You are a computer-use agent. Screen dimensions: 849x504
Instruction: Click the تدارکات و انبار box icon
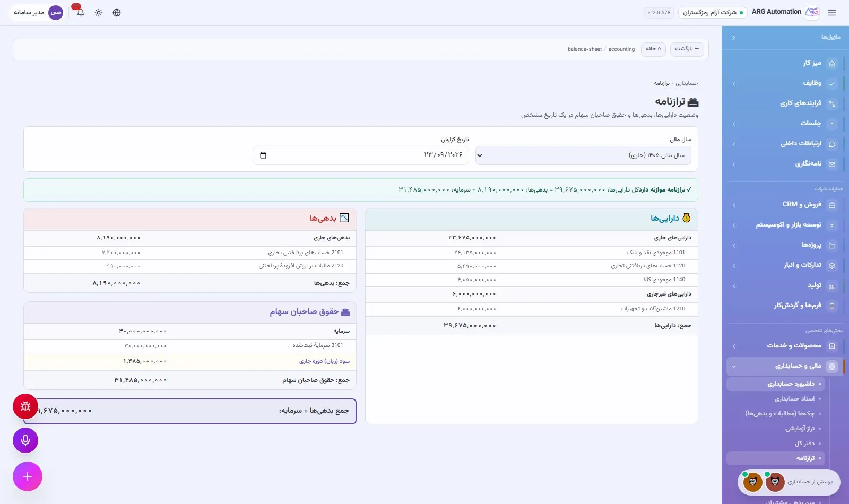point(832,265)
